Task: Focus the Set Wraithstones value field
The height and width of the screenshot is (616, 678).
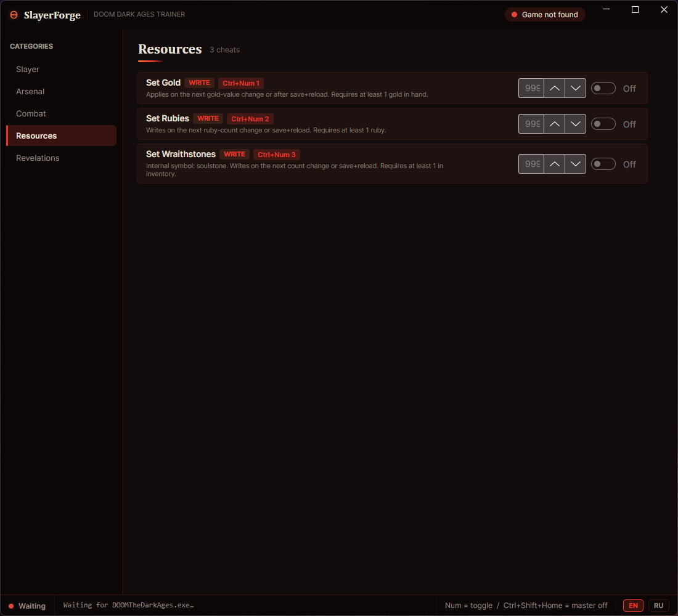Action: 531,164
